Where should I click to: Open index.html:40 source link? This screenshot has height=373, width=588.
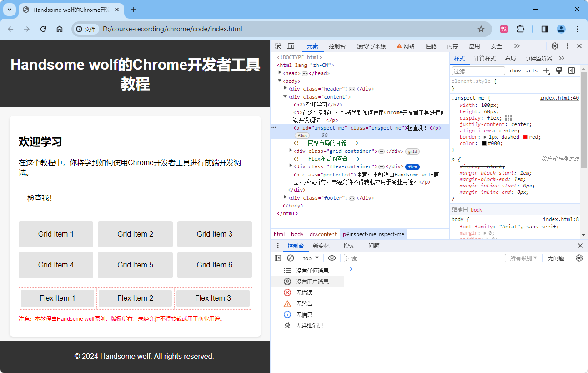(x=559, y=98)
